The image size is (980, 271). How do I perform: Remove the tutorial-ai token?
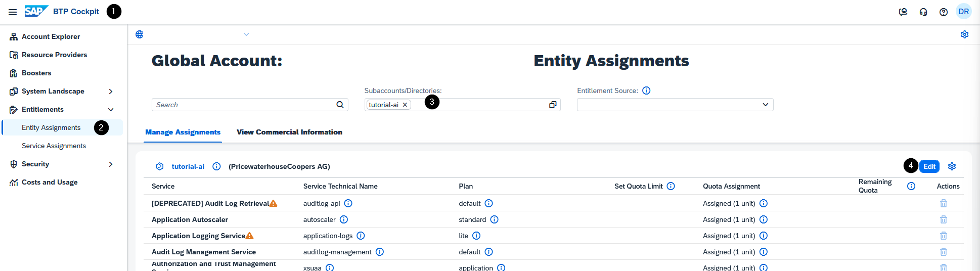coord(405,105)
